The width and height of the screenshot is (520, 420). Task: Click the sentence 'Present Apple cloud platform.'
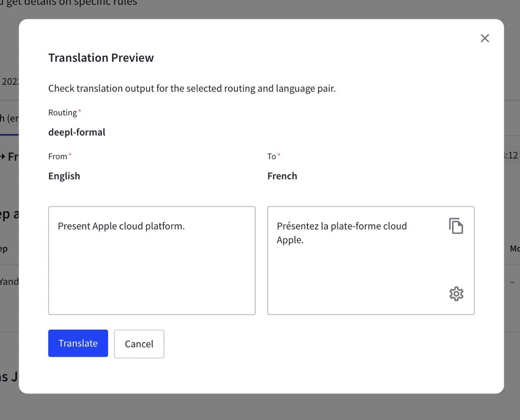(121, 226)
